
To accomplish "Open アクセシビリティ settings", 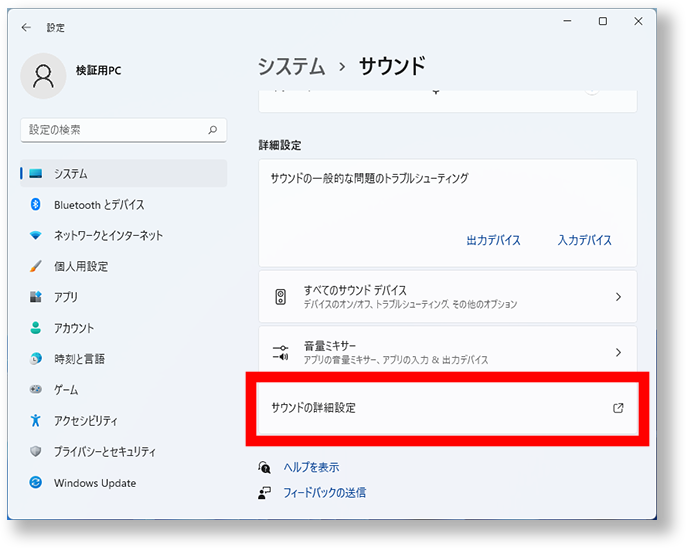I will click(x=124, y=420).
